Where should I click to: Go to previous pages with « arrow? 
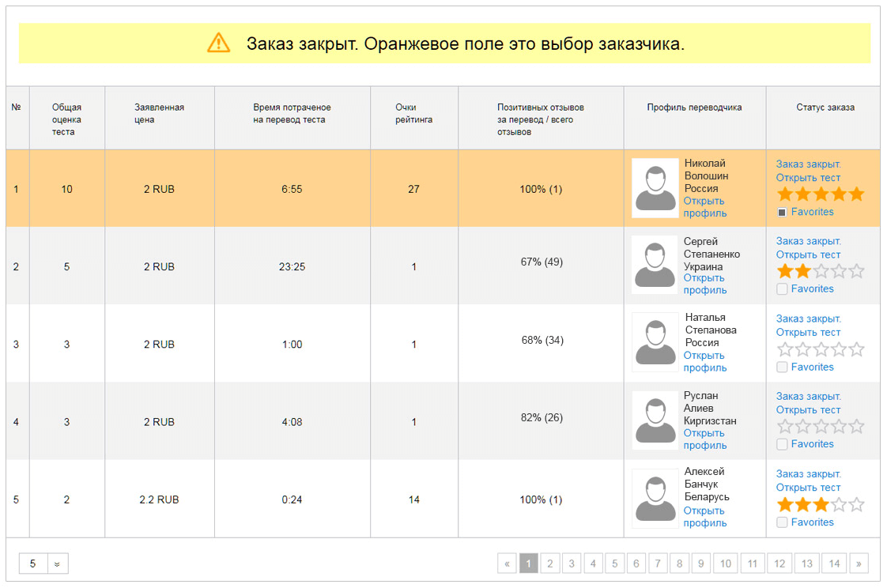pos(507,563)
